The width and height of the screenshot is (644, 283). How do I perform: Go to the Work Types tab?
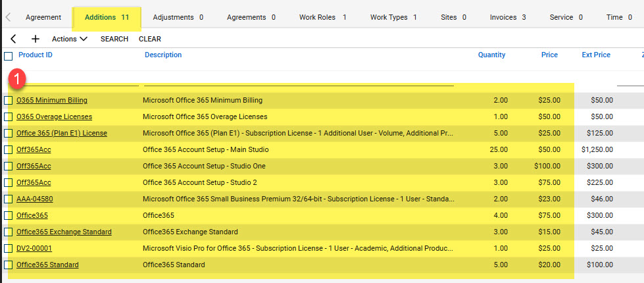[393, 17]
